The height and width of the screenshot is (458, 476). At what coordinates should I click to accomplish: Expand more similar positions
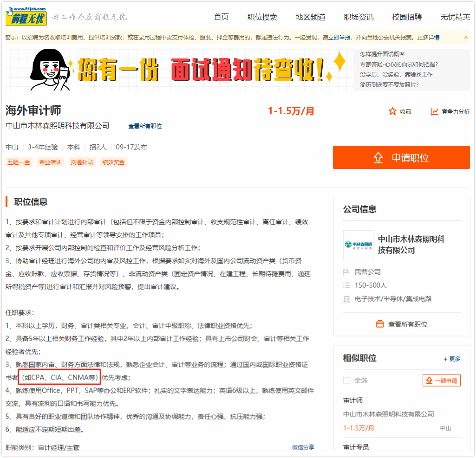click(x=452, y=359)
